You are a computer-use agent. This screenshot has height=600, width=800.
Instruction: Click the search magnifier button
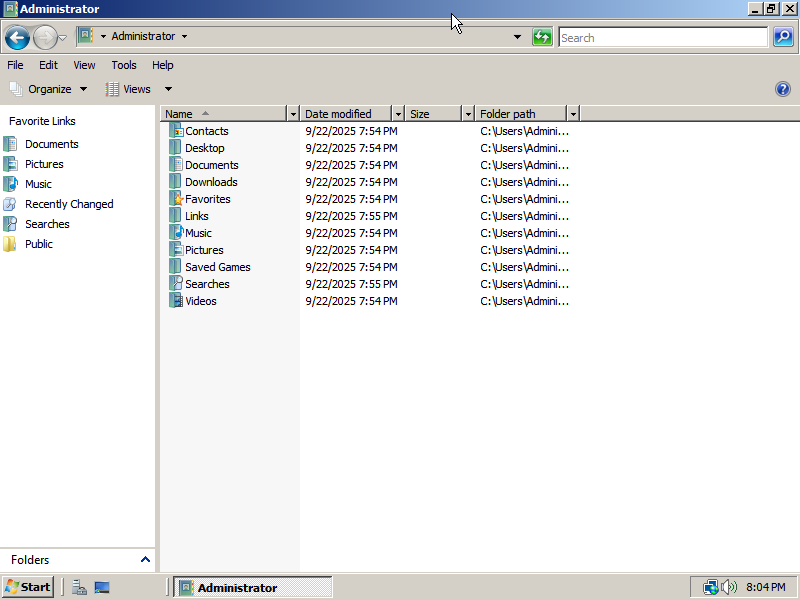[783, 37]
